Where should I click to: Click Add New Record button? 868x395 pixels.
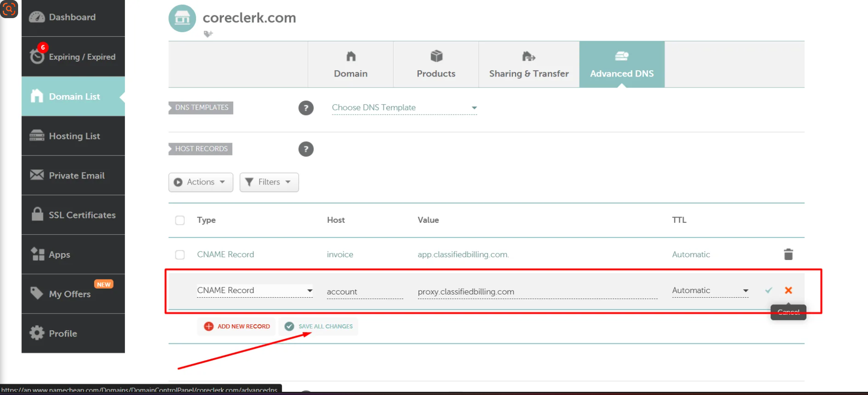click(237, 327)
